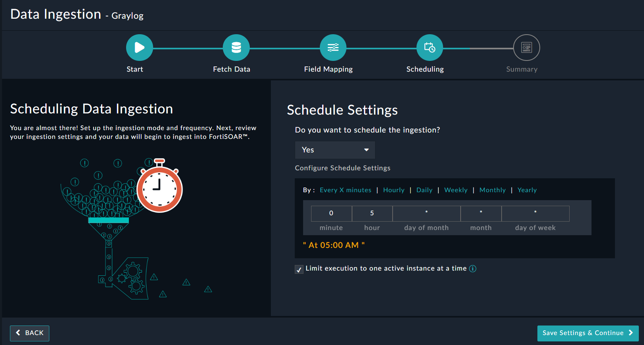
Task: Pick the Weekly schedule preset
Action: pos(455,190)
